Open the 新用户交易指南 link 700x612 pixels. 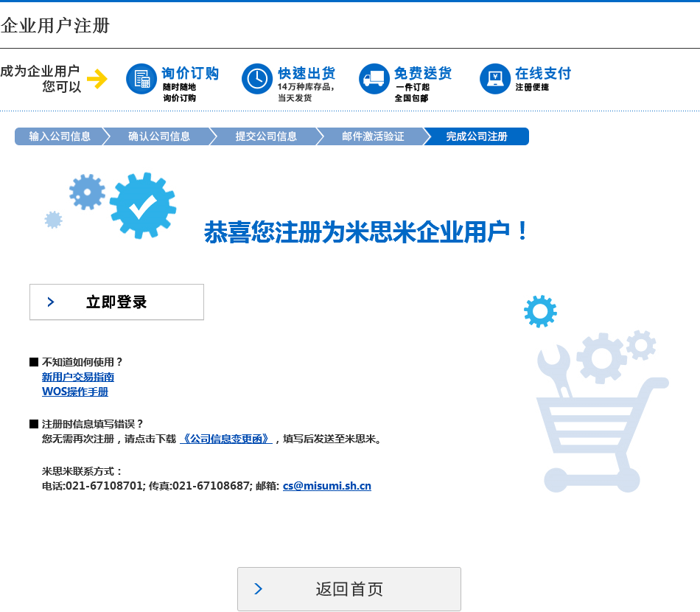click(x=78, y=377)
